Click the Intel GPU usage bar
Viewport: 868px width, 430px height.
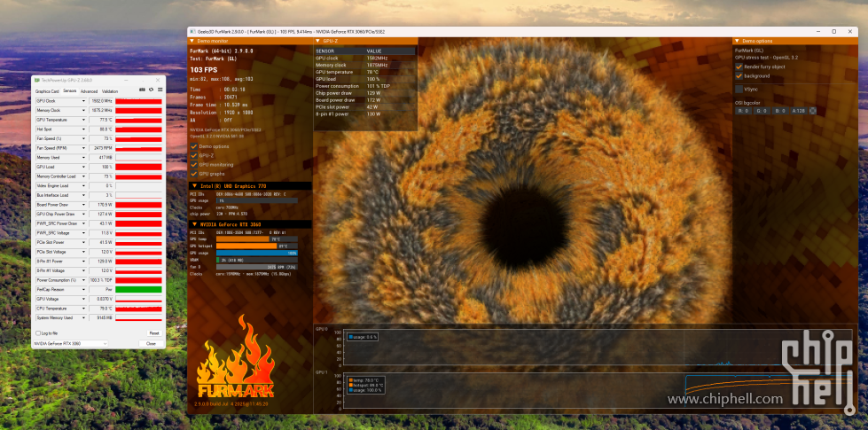coord(257,200)
